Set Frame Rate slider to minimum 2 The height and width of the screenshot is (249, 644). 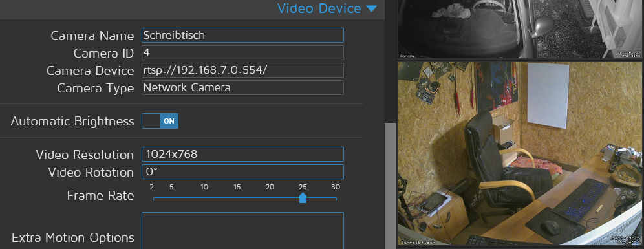[154, 199]
